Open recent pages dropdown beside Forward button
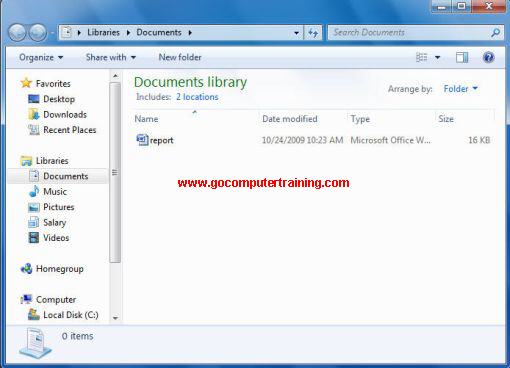The height and width of the screenshot is (368, 510). 52,33
